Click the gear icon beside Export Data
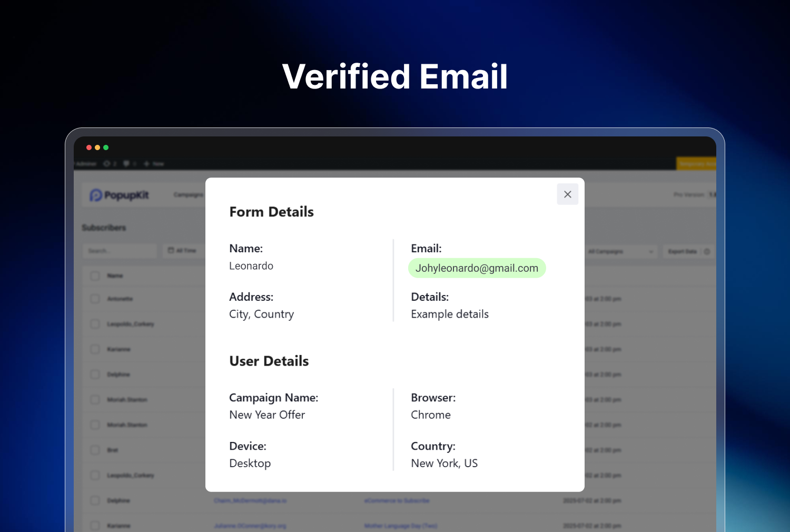This screenshot has height=532, width=790. [707, 251]
